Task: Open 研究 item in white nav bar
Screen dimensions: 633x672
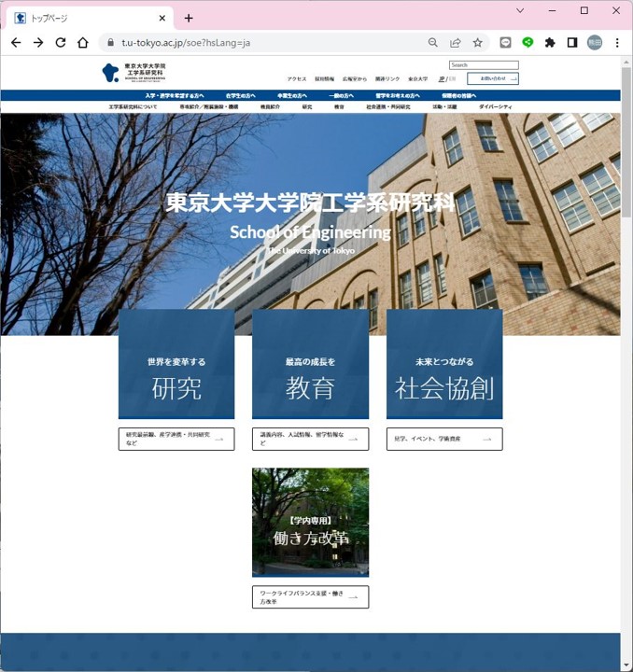Action: pyautogui.click(x=307, y=106)
